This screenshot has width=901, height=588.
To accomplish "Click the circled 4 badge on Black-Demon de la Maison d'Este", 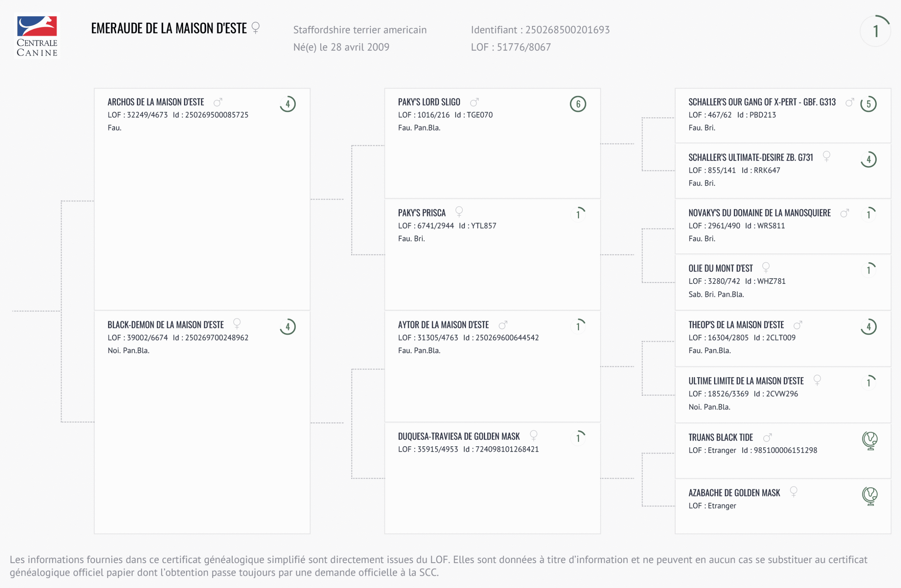I will point(288,327).
